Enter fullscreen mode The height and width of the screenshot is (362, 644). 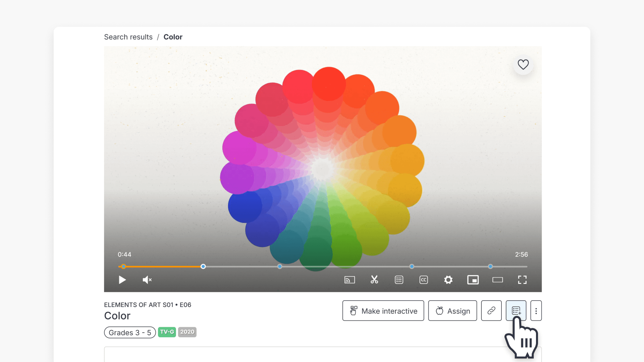[x=522, y=280]
